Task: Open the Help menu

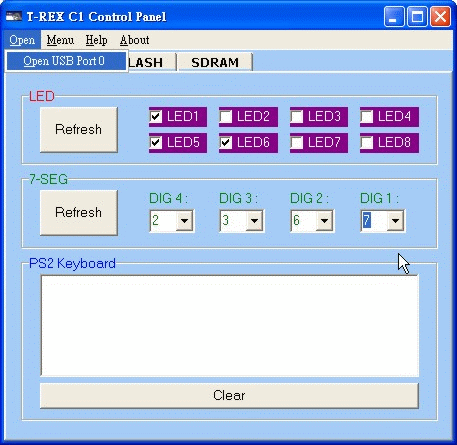Action: click(x=96, y=40)
